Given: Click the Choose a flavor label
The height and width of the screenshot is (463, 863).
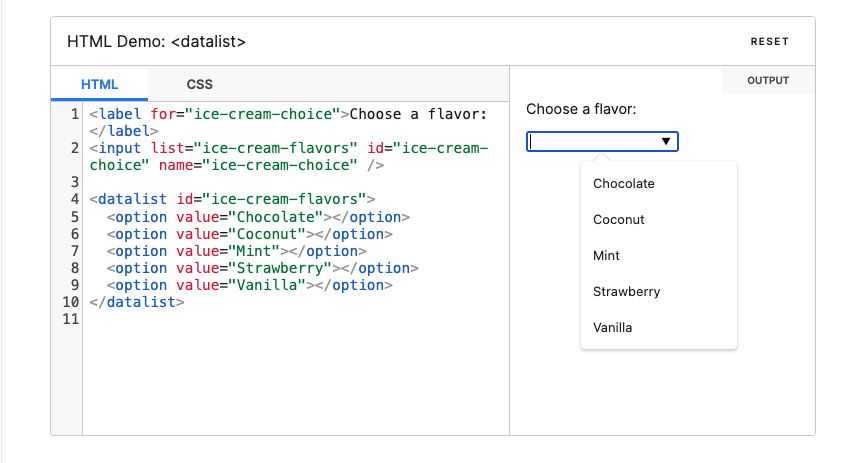Looking at the screenshot, I should pyautogui.click(x=581, y=109).
